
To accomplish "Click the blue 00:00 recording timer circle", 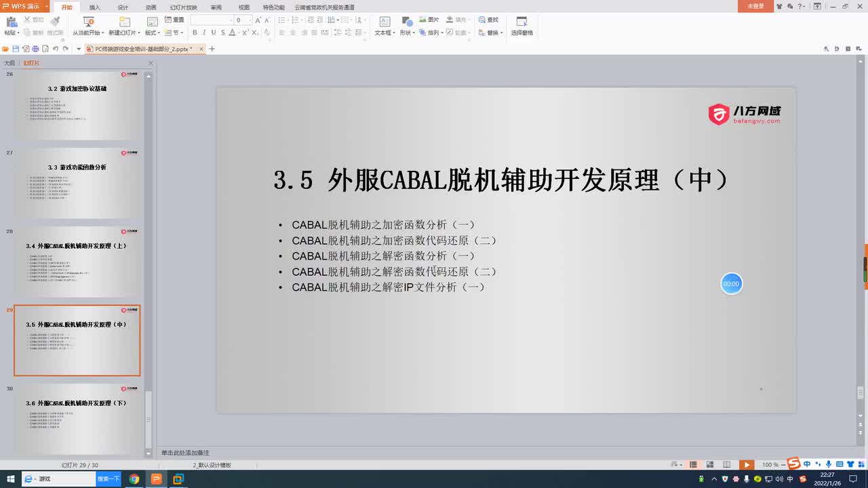I will pyautogui.click(x=731, y=283).
